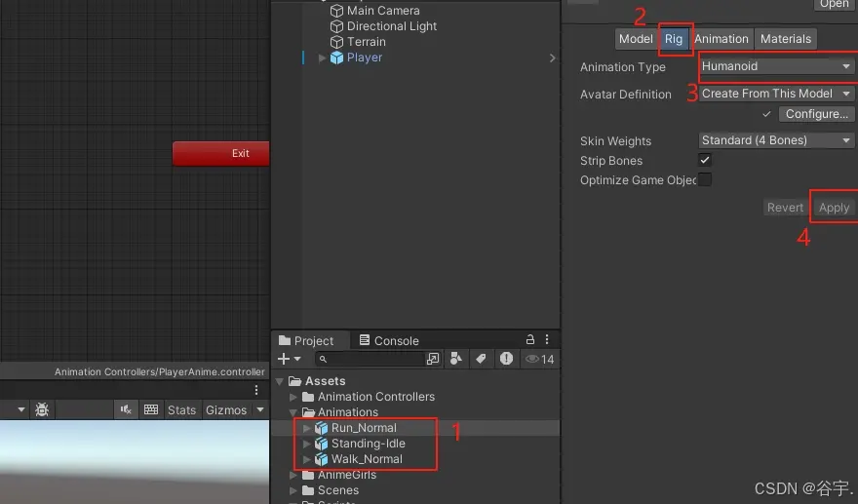Expand the Scenes folder
Viewport: 858px width, 504px height.
(x=293, y=490)
